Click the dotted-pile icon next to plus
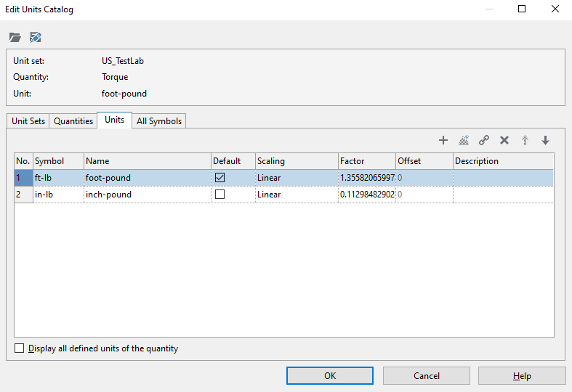Viewport: 572px width, 392px height. click(x=464, y=140)
